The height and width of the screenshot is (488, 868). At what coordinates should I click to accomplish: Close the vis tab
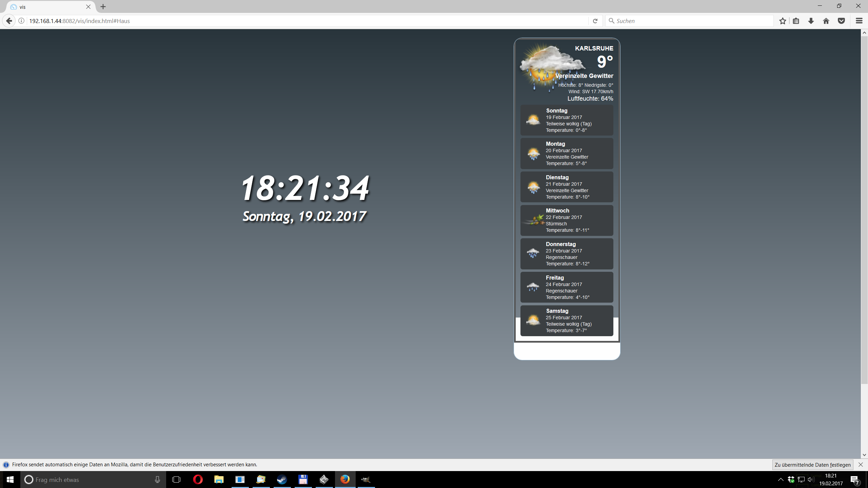click(88, 7)
